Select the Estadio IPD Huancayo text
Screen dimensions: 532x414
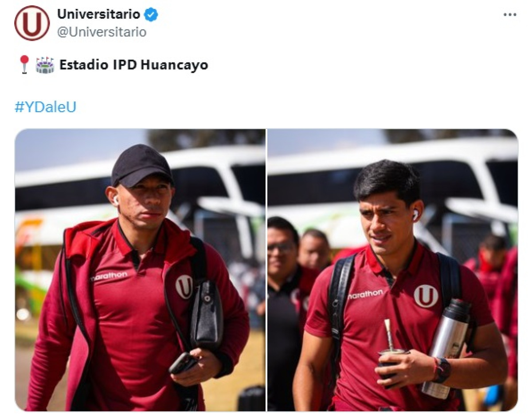click(x=134, y=65)
